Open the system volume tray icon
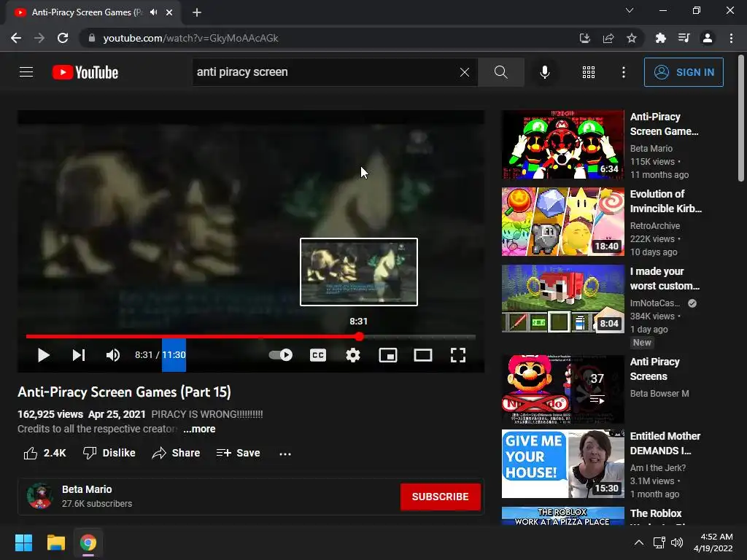Viewport: 747px width, 560px height. pyautogui.click(x=677, y=542)
